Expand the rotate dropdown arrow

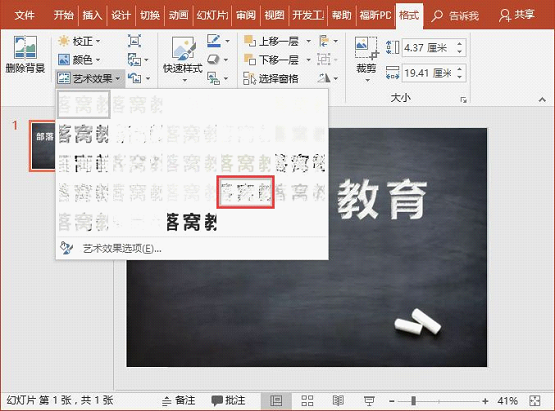point(336,78)
